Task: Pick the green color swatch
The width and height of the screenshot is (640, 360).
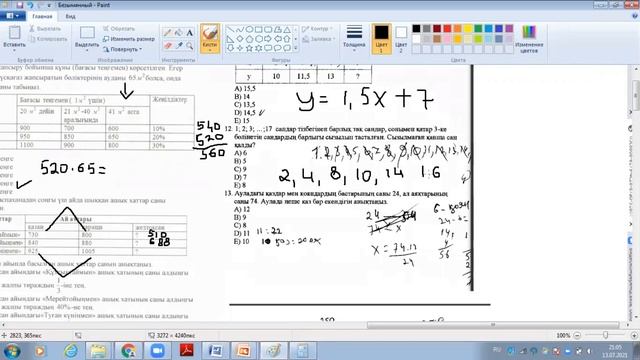Action: [478, 29]
